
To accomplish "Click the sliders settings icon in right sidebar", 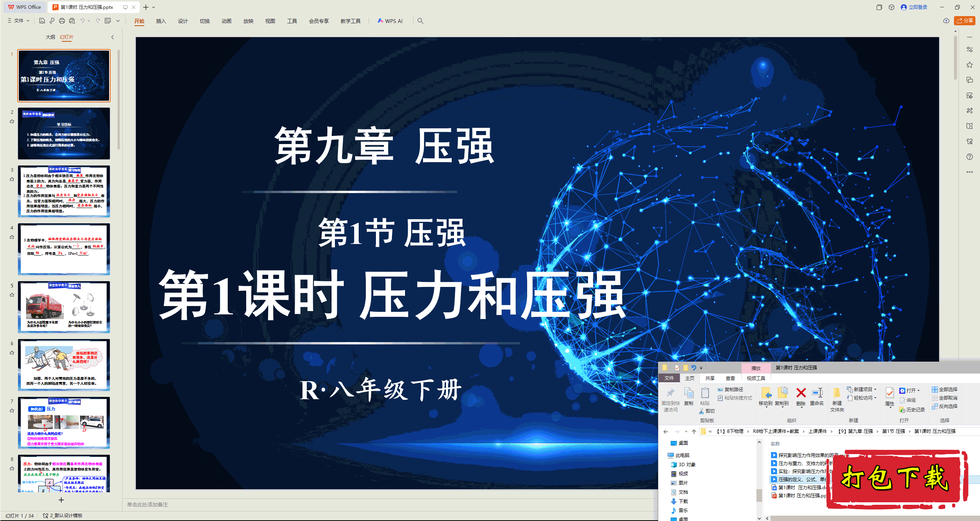I will point(970,49).
